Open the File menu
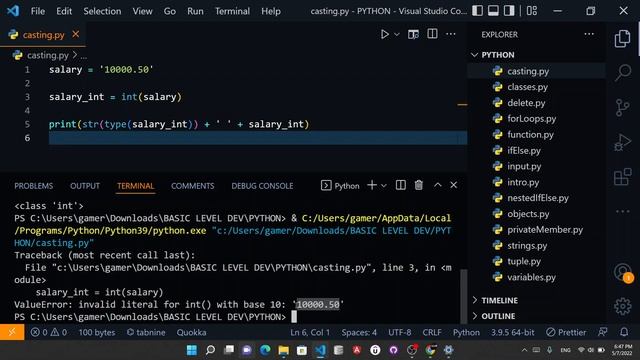The height and width of the screenshot is (360, 640). tap(38, 11)
